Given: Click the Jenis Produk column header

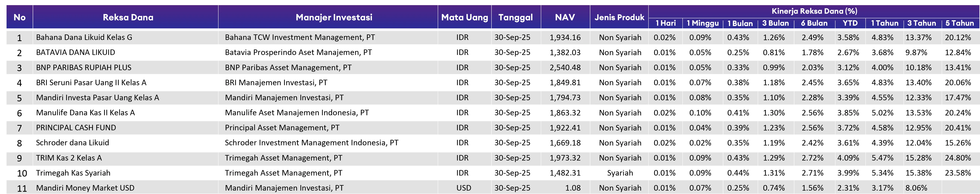Looking at the screenshot, I should (x=619, y=17).
